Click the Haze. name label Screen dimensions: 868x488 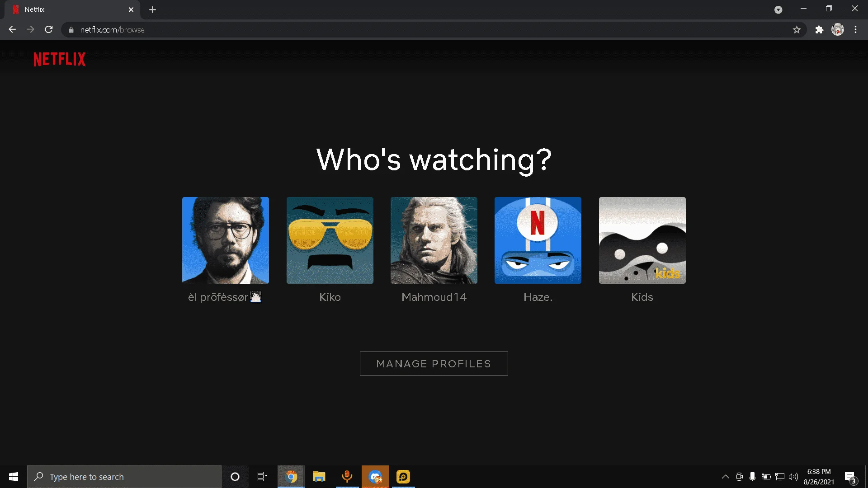pos(538,297)
